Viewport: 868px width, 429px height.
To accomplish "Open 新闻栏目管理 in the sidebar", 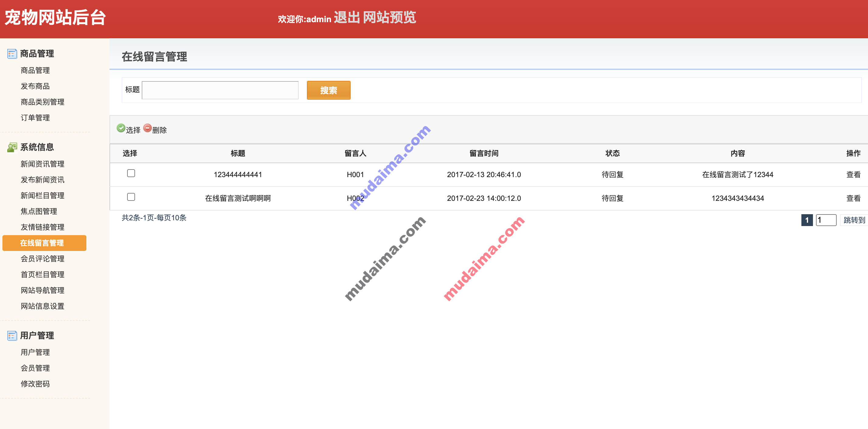I will pos(43,195).
